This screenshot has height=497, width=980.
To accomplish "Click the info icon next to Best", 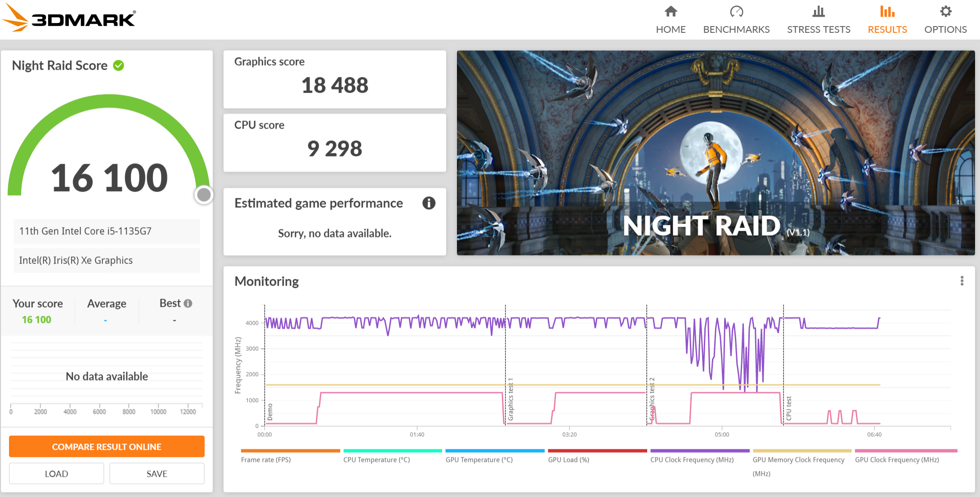I will click(x=188, y=304).
